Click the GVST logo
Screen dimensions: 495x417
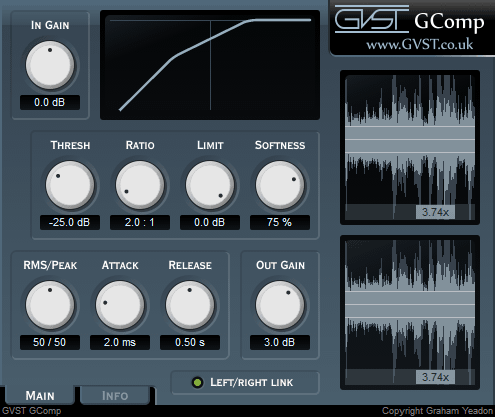click(x=372, y=19)
